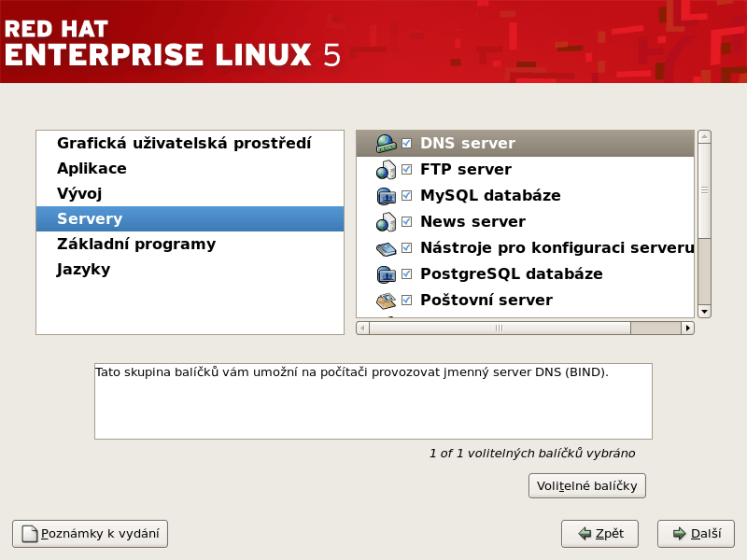Screen dimensions: 747x560
Task: Click the package list scroll up arrow
Action: tap(704, 136)
